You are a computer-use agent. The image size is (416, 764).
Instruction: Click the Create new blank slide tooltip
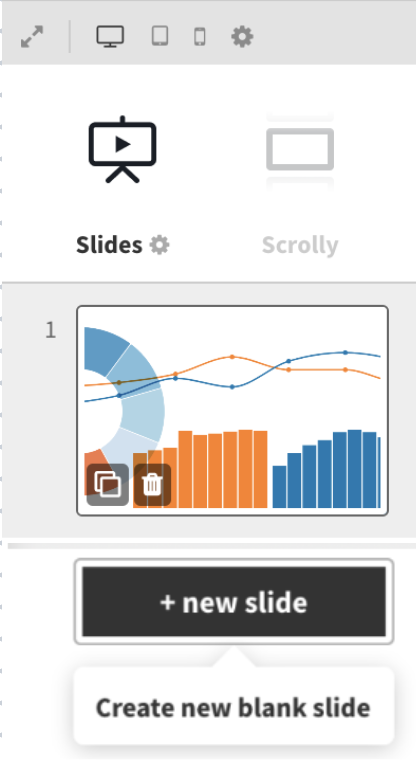[x=233, y=707]
